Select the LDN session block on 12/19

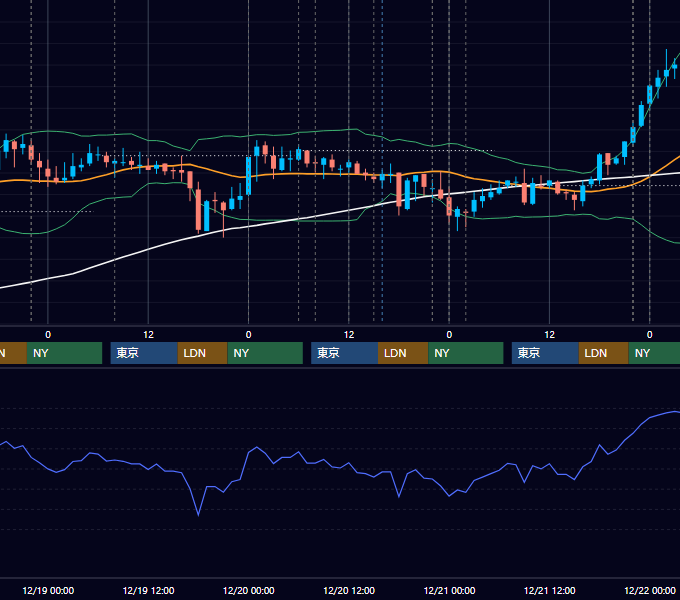203,353
